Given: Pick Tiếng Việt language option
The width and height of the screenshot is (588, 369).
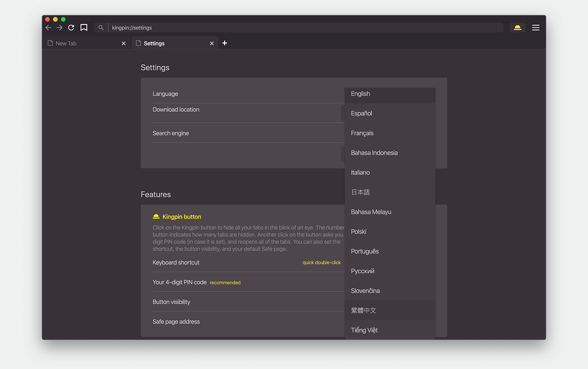Looking at the screenshot, I should point(390,330).
